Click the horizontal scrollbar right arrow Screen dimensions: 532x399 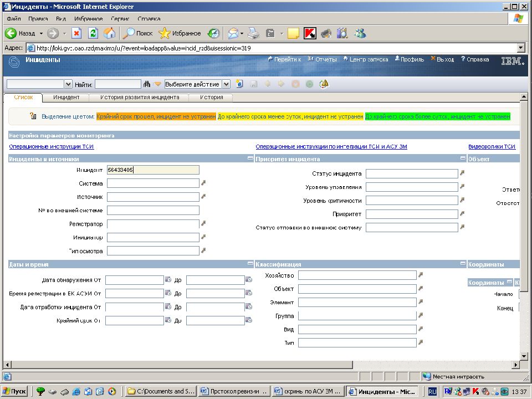[x=516, y=365]
